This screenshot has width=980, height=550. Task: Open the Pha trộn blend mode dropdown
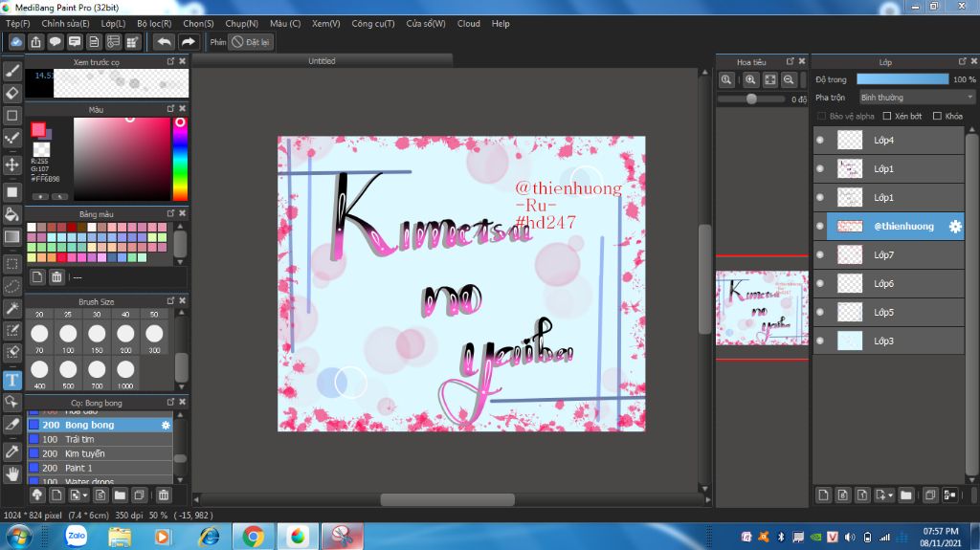click(x=917, y=98)
